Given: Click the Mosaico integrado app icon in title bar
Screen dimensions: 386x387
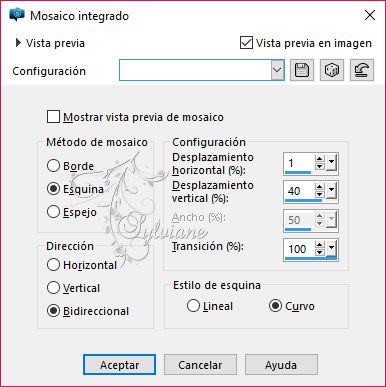Looking at the screenshot, I should tap(17, 15).
